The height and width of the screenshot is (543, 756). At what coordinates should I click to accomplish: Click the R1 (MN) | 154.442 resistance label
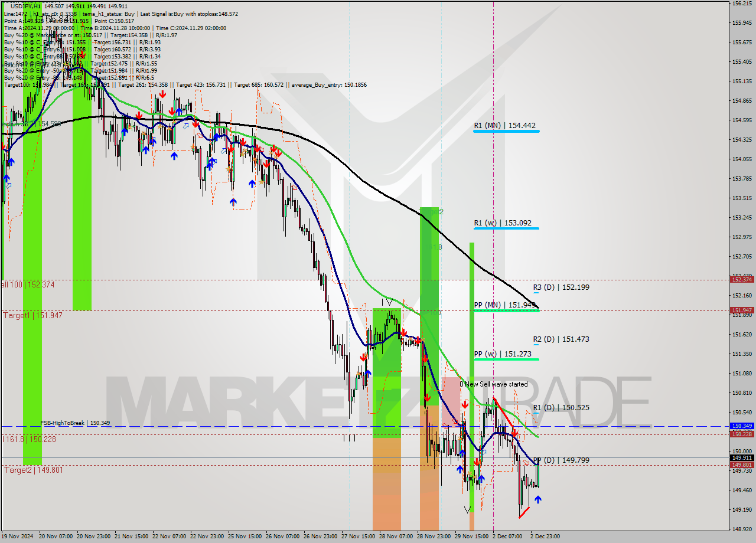[x=504, y=126]
